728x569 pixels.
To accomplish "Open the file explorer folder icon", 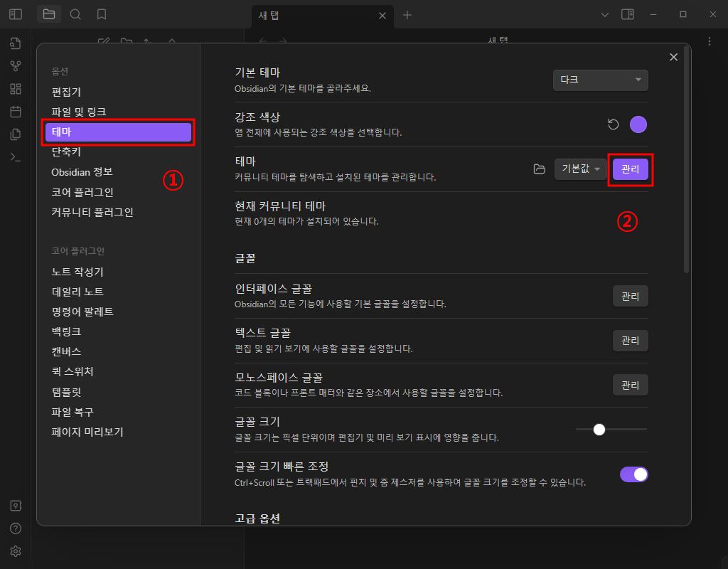I will (49, 14).
